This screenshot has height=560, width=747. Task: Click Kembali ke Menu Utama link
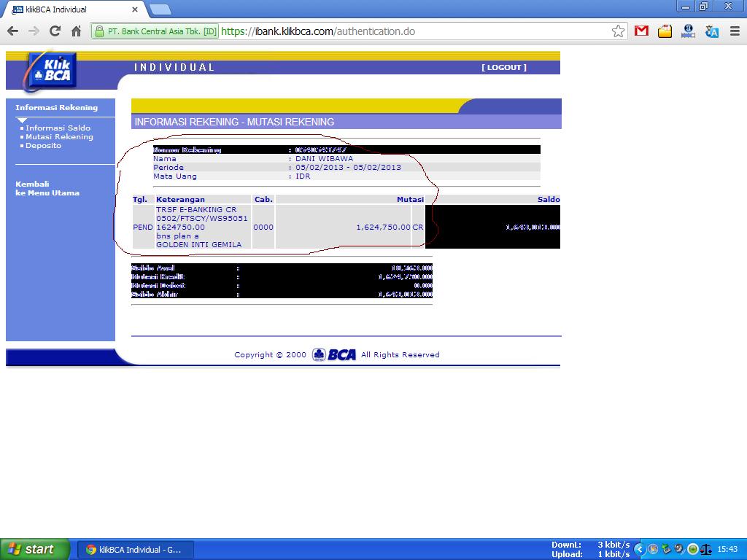[47, 189]
